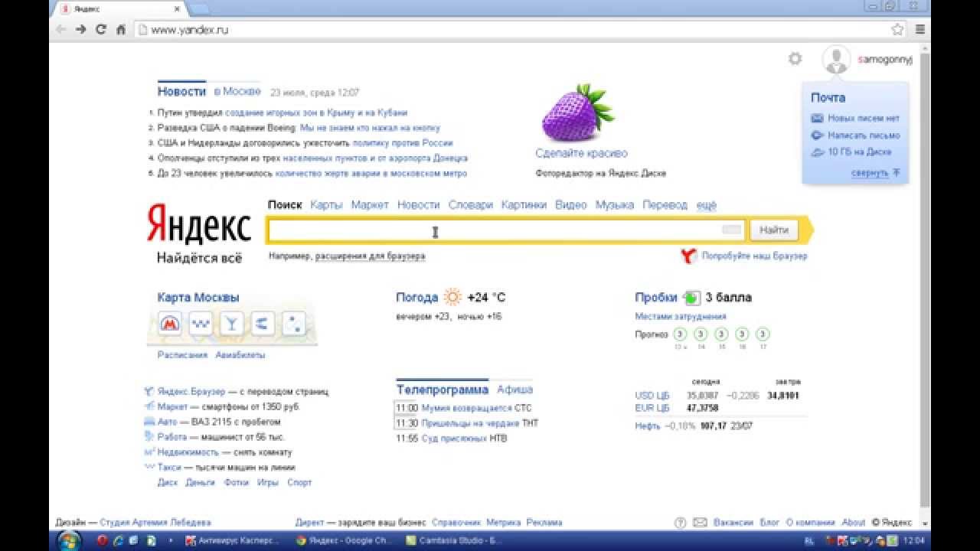Click the в Москве news region tab

click(237, 91)
